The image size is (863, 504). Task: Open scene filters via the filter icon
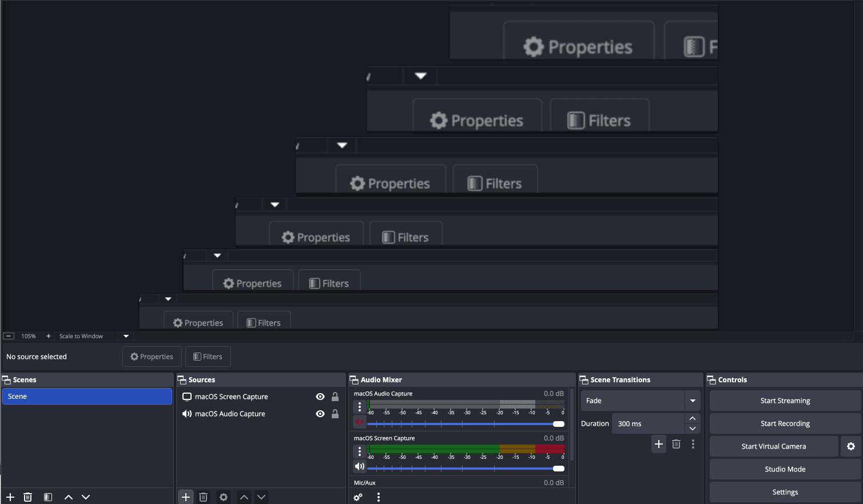(x=47, y=497)
